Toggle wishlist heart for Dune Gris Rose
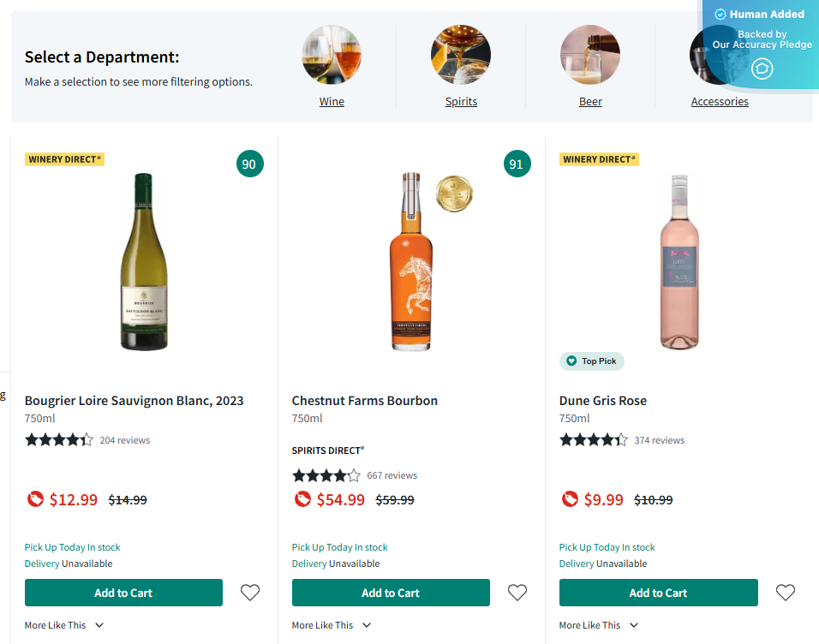819x644 pixels. coord(785,592)
